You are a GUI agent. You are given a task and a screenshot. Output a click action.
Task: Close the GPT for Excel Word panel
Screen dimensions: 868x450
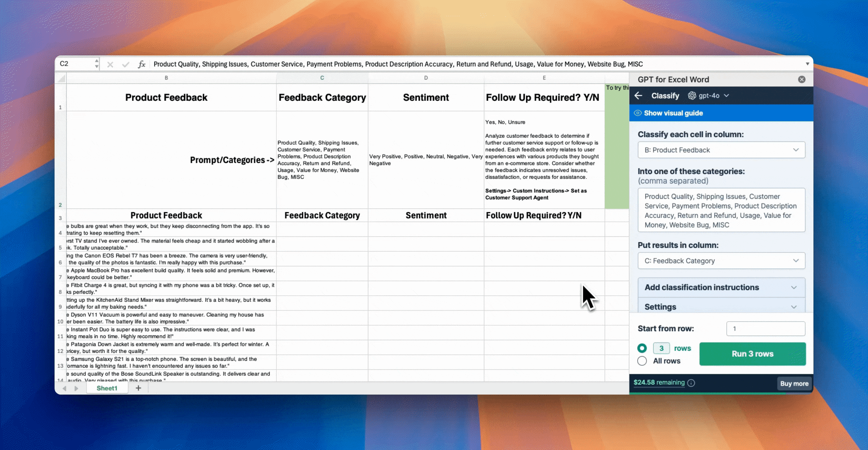[x=802, y=80]
